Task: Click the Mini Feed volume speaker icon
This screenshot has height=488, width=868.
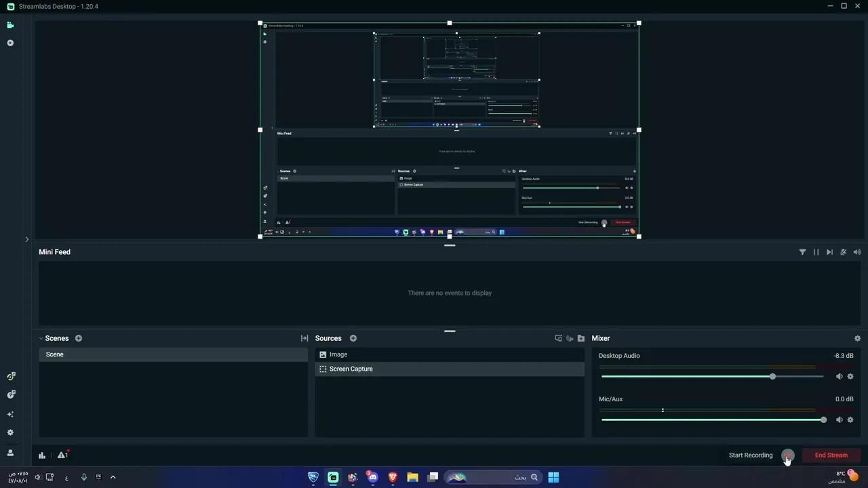Action: pyautogui.click(x=857, y=252)
